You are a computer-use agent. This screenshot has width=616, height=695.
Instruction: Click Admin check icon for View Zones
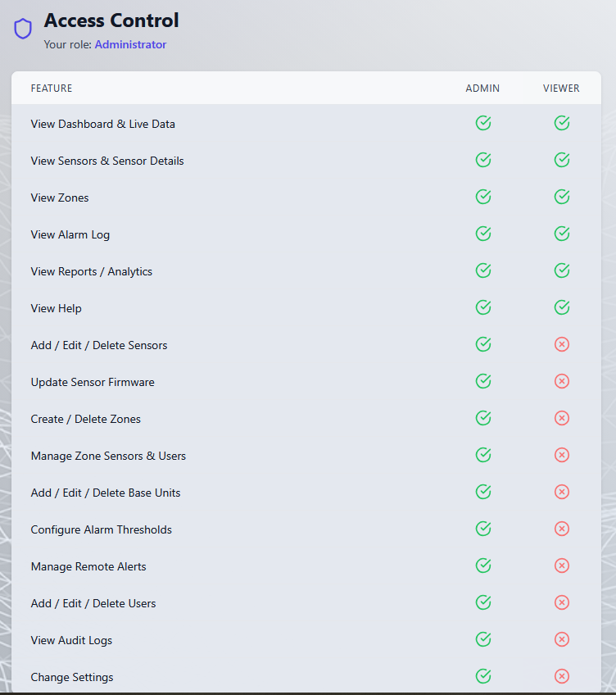[483, 197]
